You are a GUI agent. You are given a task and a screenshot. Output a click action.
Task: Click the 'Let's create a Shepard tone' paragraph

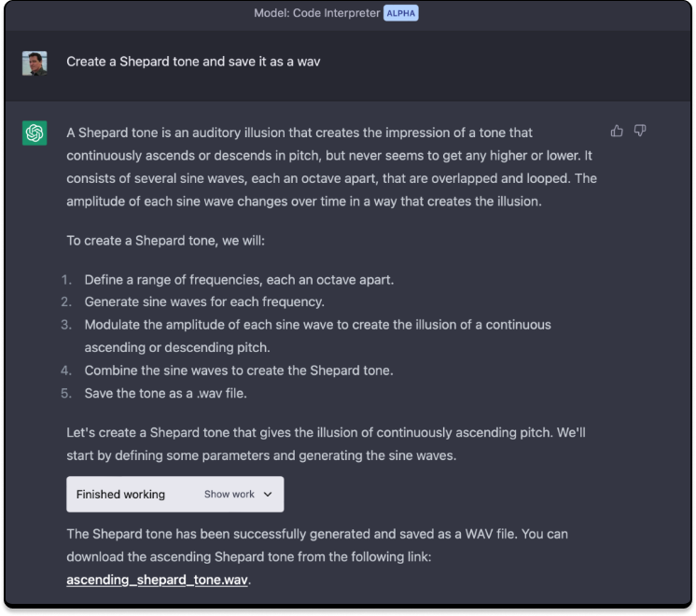326,444
